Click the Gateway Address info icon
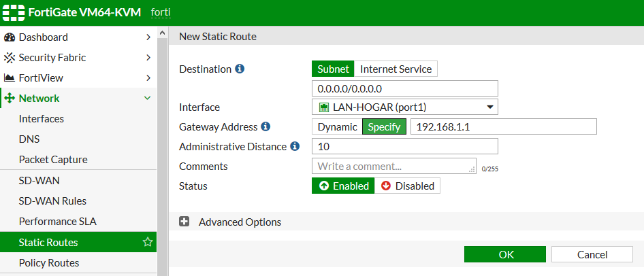The image size is (644, 276). coord(265,126)
